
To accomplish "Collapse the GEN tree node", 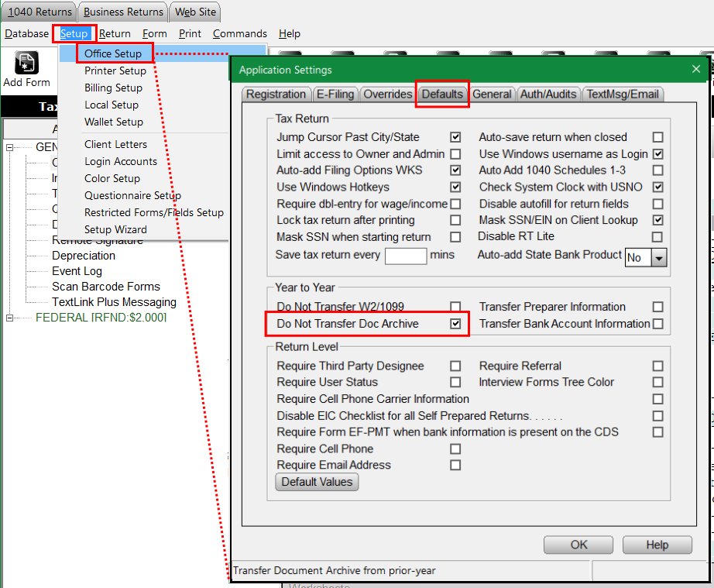I will 10,147.
